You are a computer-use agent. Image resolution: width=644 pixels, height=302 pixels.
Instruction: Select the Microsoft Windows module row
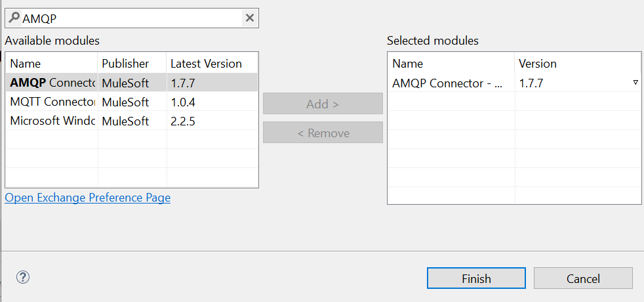[x=52, y=121]
